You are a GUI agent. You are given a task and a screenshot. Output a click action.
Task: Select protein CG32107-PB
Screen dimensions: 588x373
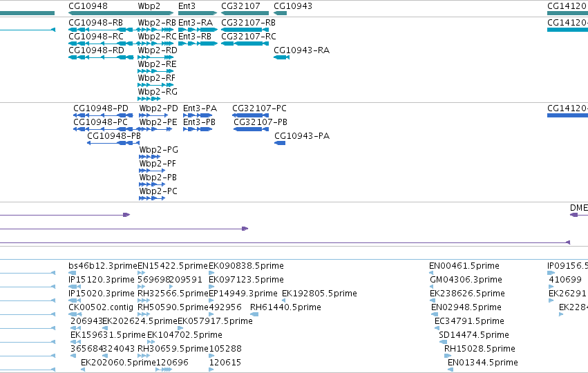coord(252,129)
